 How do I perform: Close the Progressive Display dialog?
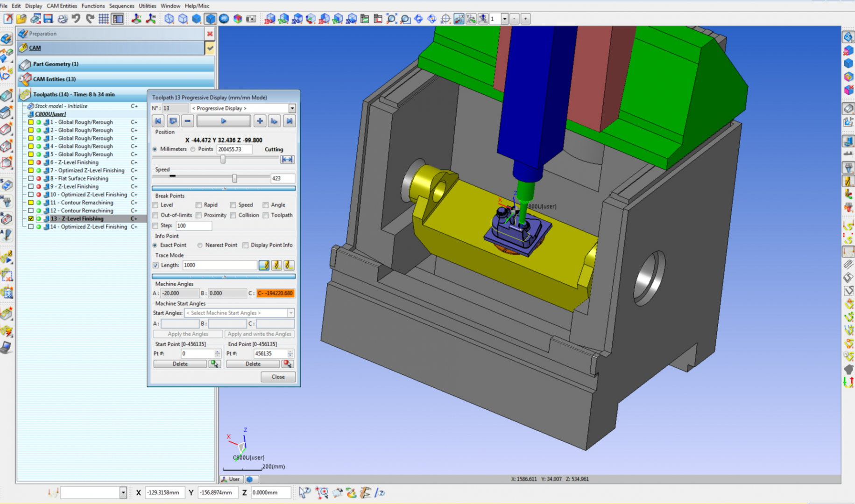[278, 377]
